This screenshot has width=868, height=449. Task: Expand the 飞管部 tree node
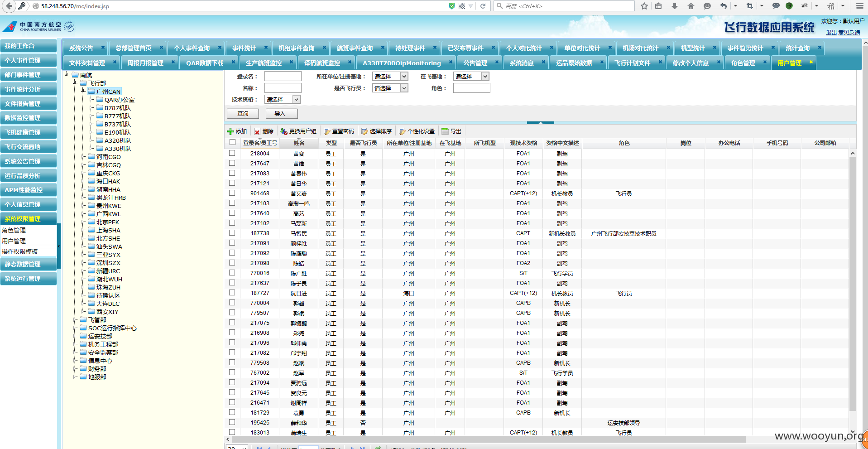coord(75,319)
